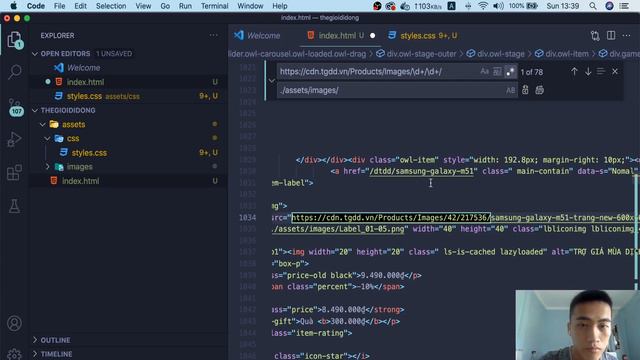Open Explorer more actions ellipsis

213,36
